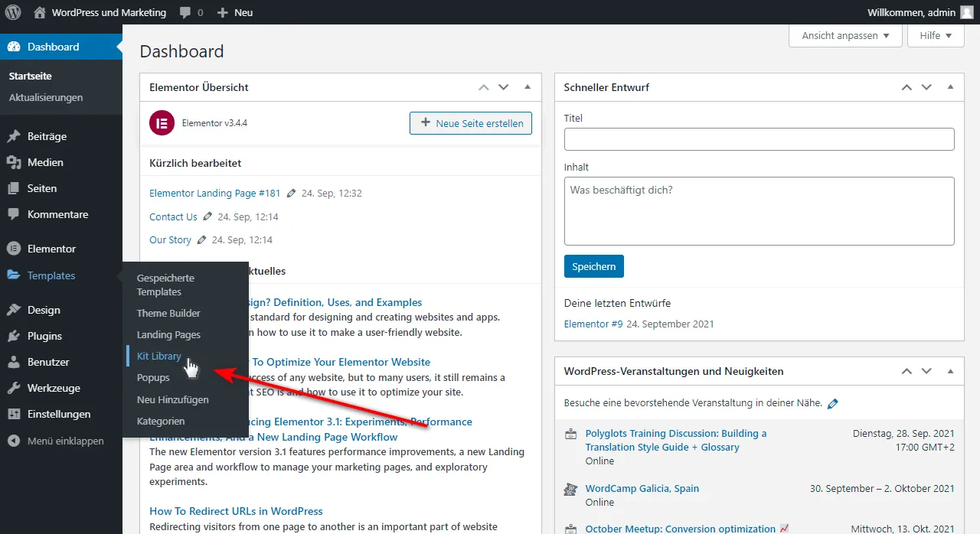Click the WordCamp Galicia event icon

pyautogui.click(x=570, y=489)
